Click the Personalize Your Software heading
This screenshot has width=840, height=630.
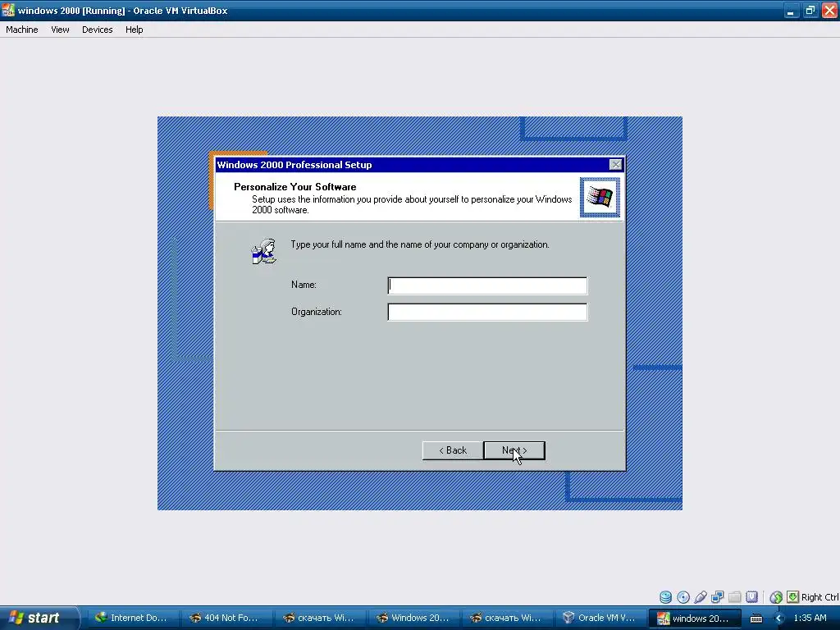coord(295,186)
